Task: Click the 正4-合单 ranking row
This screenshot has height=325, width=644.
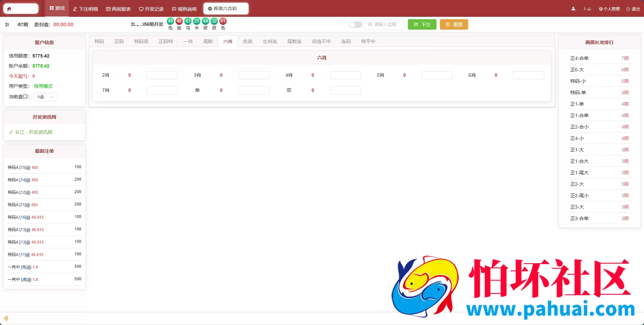Action: coord(599,58)
